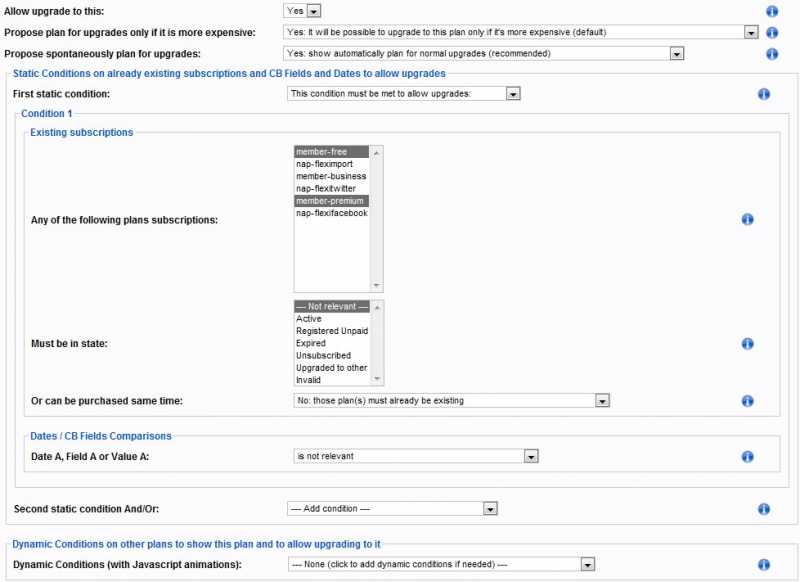Click info icon for Any of the following plans subscriptions
Screen dimensions: 800x582
[747, 219]
